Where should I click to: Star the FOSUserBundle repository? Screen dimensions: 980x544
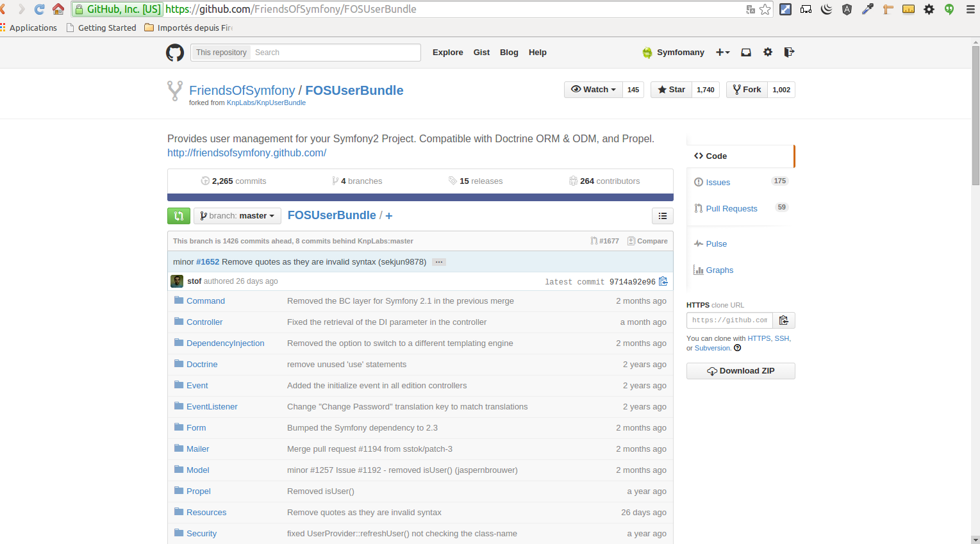click(x=671, y=90)
